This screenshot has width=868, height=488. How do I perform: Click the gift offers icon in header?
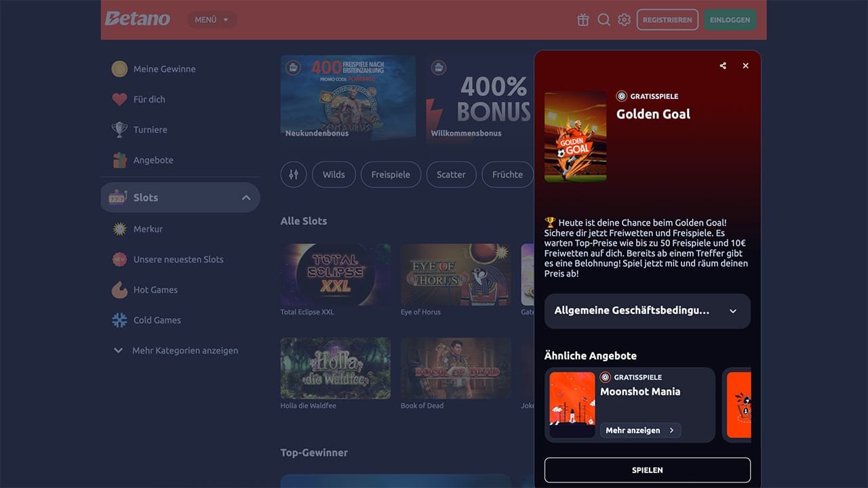pyautogui.click(x=583, y=20)
